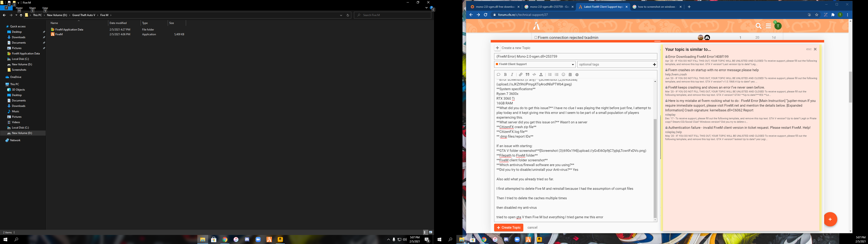Click the composer grippie above the editor

[x=657, y=41]
